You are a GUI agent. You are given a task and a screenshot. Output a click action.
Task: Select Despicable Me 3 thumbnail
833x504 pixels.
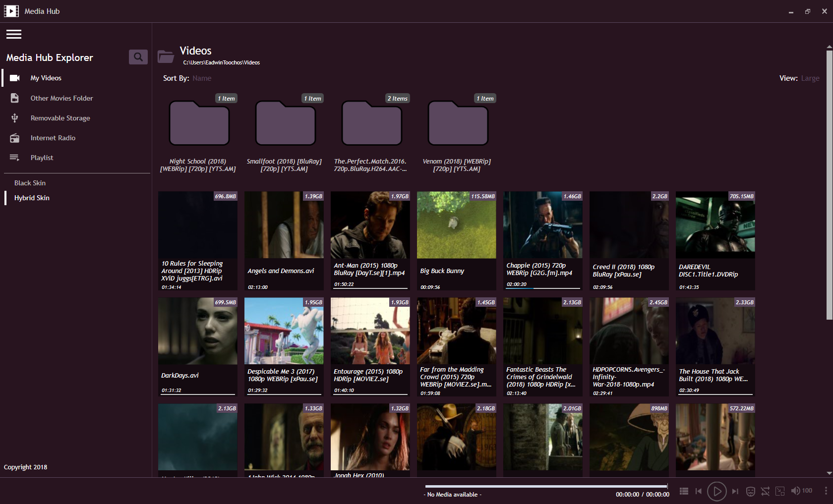click(284, 331)
